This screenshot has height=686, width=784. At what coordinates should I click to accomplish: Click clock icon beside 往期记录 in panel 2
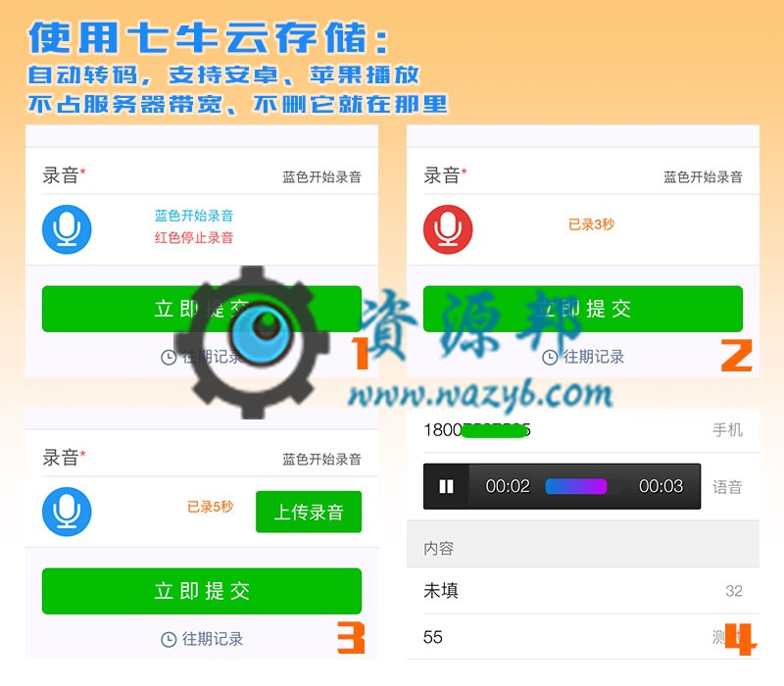click(x=550, y=358)
